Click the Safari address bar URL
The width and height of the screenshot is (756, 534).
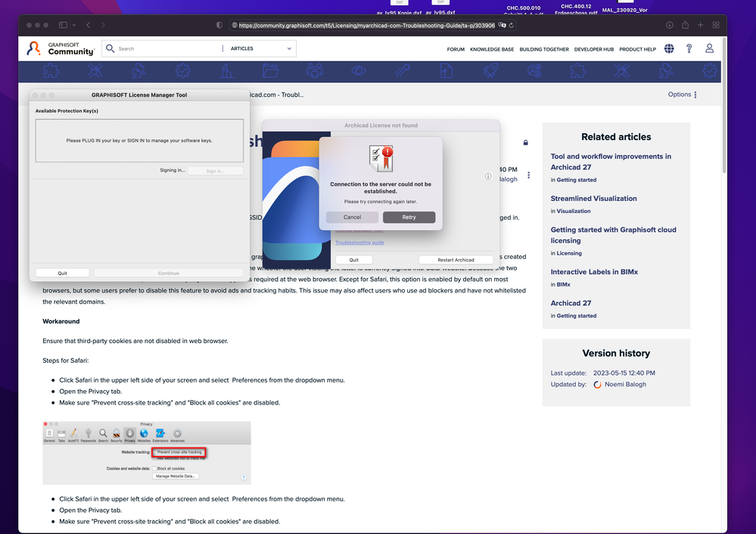click(x=366, y=25)
